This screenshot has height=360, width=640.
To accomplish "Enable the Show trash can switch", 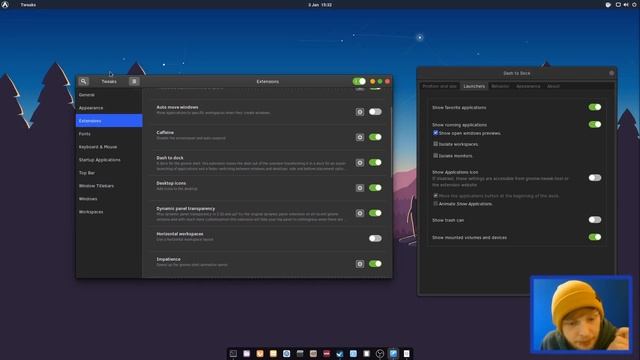I will pos(595,220).
